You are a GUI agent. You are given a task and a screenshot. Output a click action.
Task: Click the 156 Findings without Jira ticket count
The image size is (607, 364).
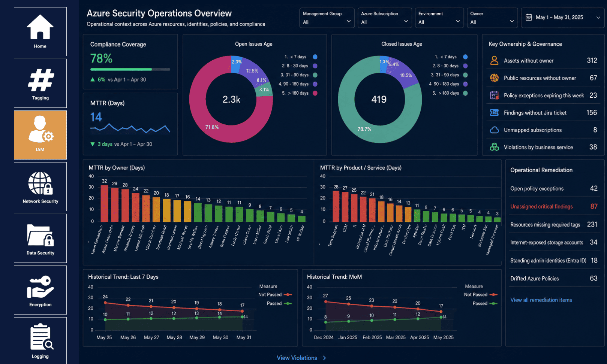pos(592,112)
